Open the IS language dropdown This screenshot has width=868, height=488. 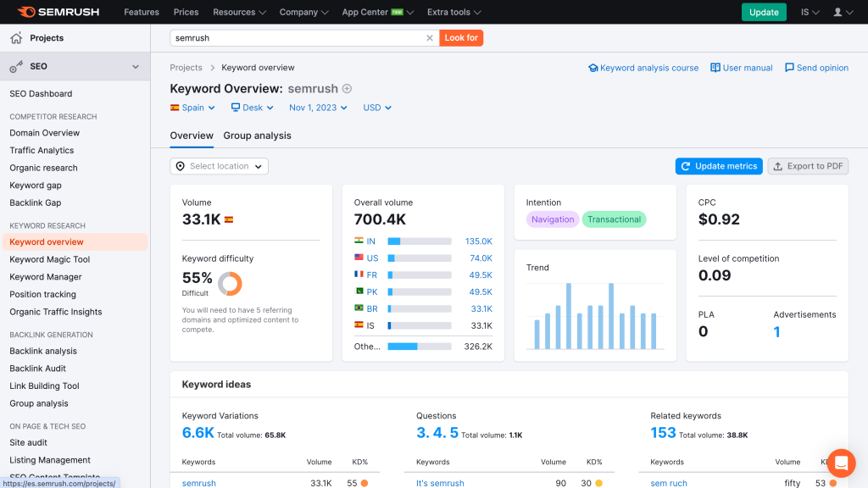810,12
